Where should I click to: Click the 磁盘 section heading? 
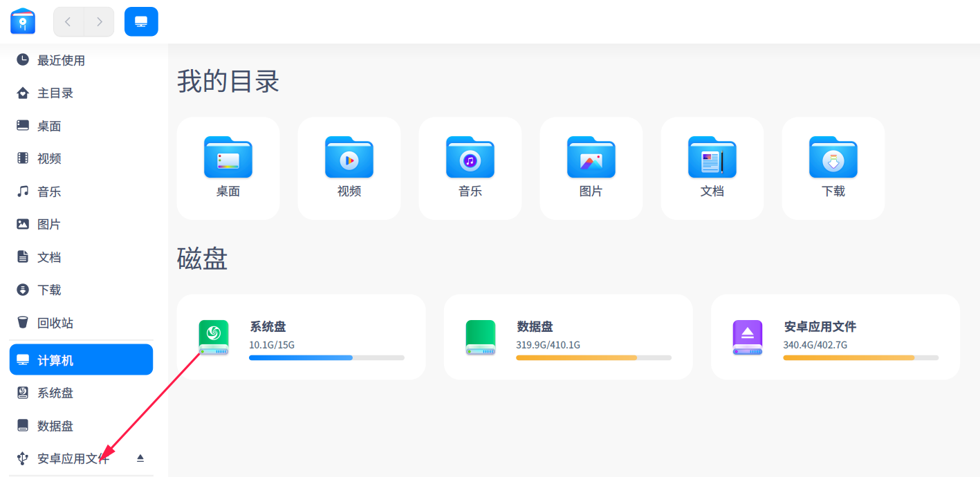[203, 259]
